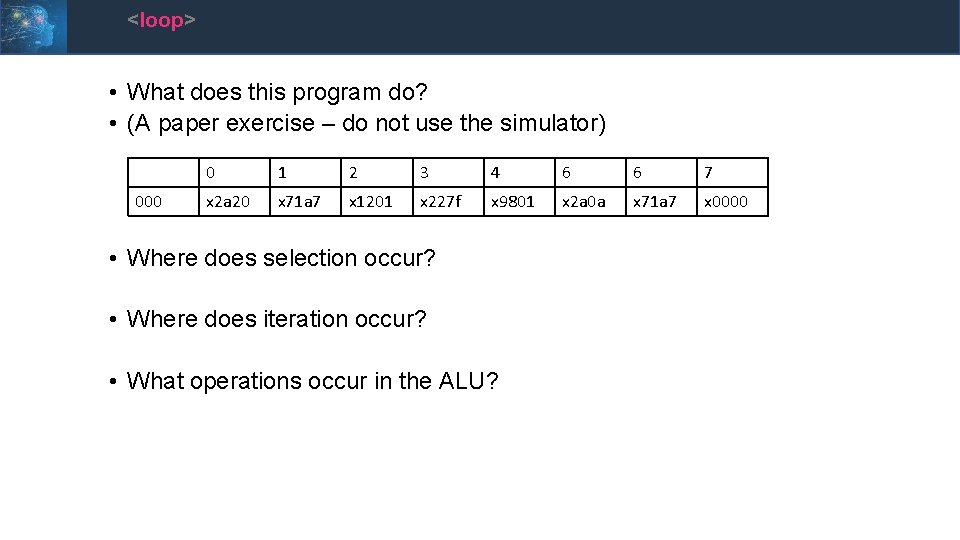Select the column header labeled 3
Screen dimensions: 960x540
pyautogui.click(x=449, y=173)
